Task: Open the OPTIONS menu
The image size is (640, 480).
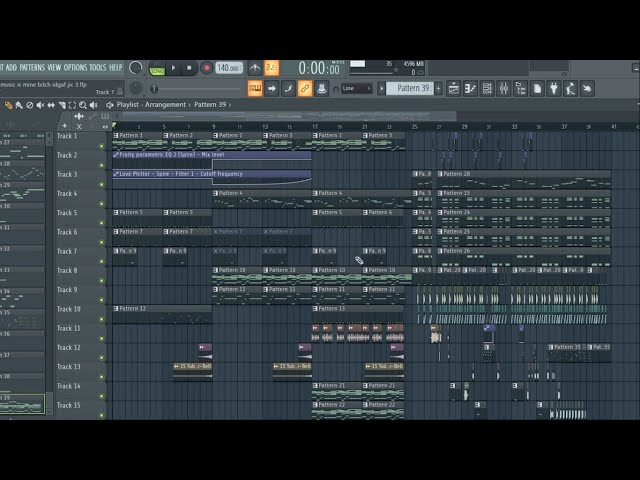Action: coord(75,68)
